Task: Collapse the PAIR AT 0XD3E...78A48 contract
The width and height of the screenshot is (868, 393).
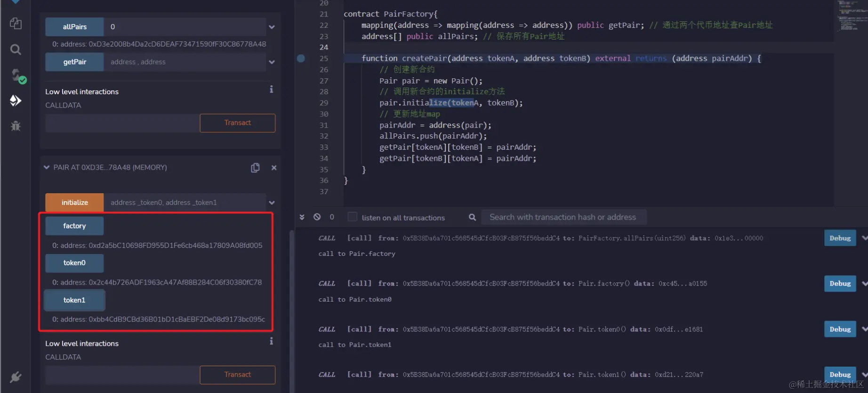Action: (x=47, y=167)
